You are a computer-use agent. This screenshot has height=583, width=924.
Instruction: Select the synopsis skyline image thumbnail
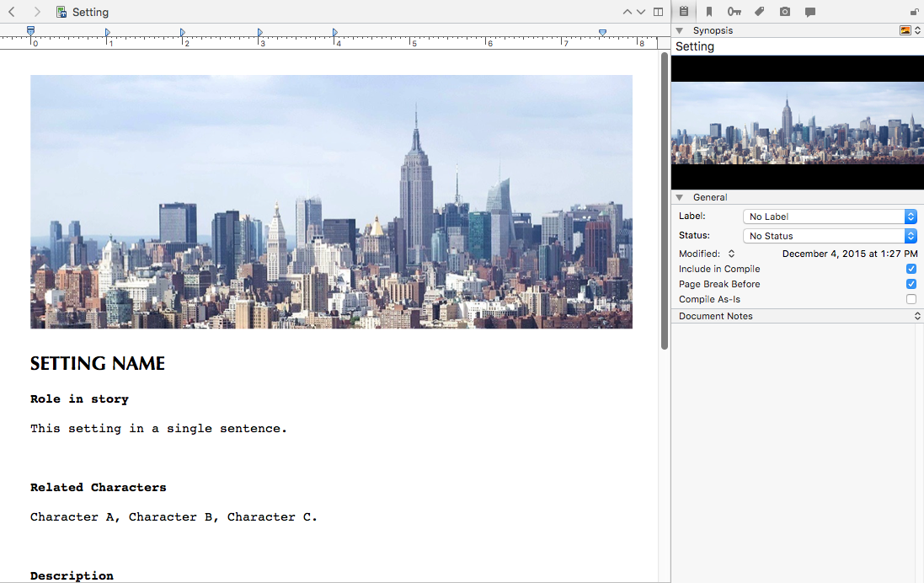tap(798, 123)
